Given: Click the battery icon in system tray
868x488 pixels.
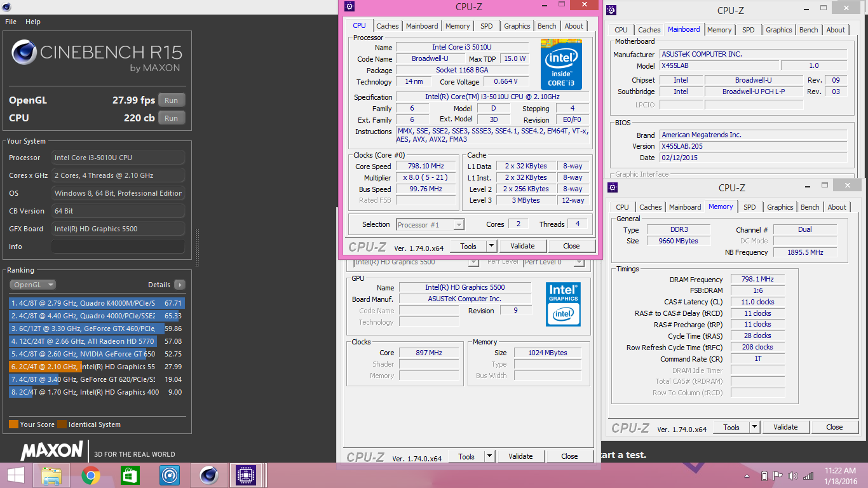Looking at the screenshot, I should point(763,475).
